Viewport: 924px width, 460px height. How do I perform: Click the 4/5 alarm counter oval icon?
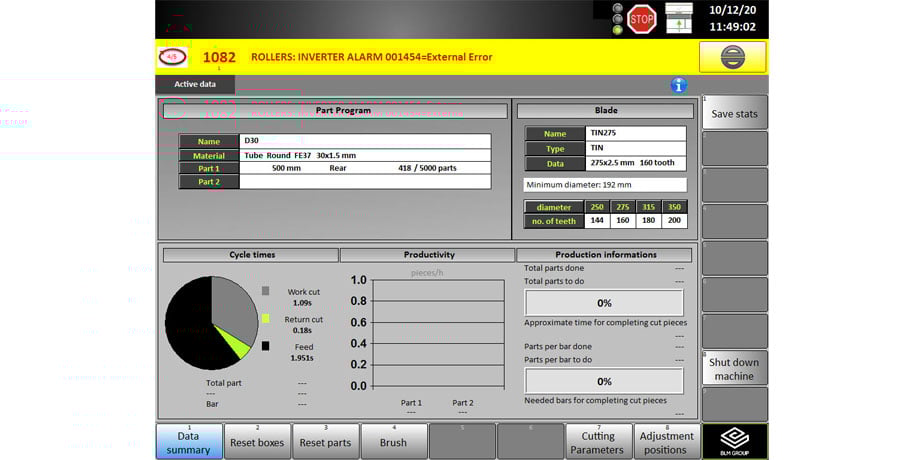(172, 57)
